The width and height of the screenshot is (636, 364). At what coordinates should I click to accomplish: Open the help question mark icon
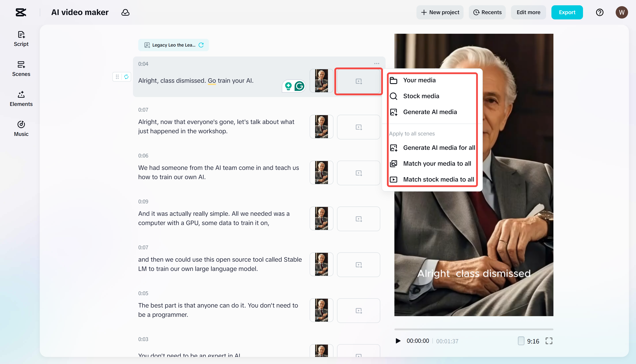point(600,12)
